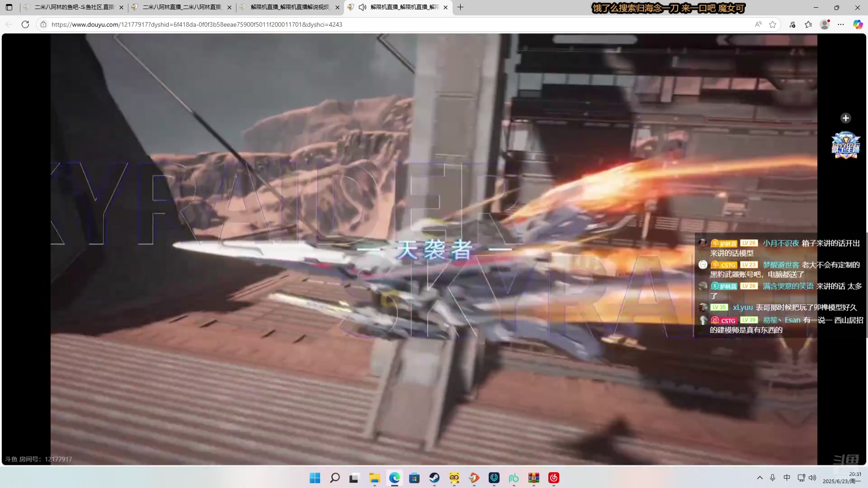Image resolution: width=868 pixels, height=488 pixels.
Task: Close the 二米八阿林直播 tab
Action: pyautogui.click(x=229, y=7)
